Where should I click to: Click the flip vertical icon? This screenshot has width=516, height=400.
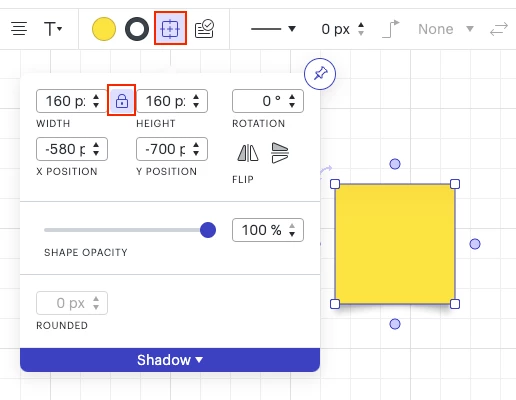[280, 153]
